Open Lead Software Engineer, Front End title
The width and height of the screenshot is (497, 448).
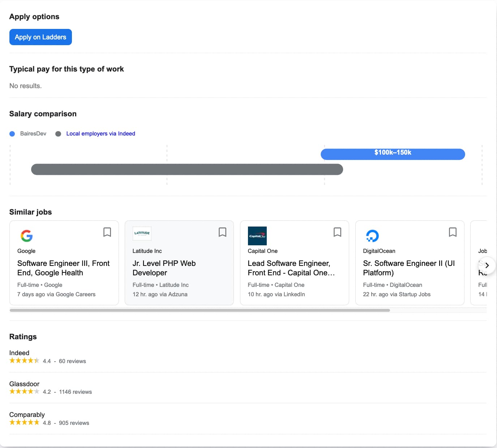(291, 268)
